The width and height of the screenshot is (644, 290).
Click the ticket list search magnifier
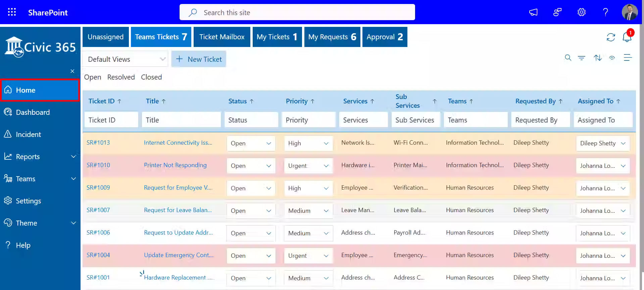click(567, 58)
